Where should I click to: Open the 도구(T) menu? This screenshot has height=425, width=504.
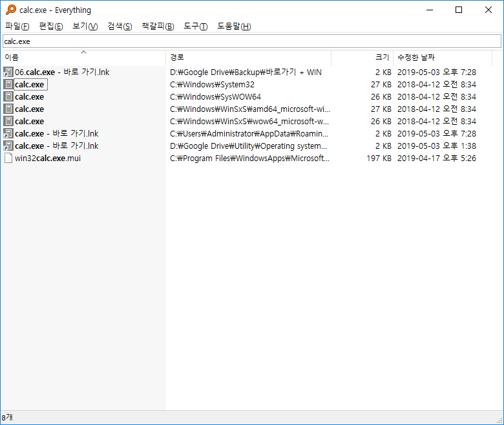tap(195, 27)
